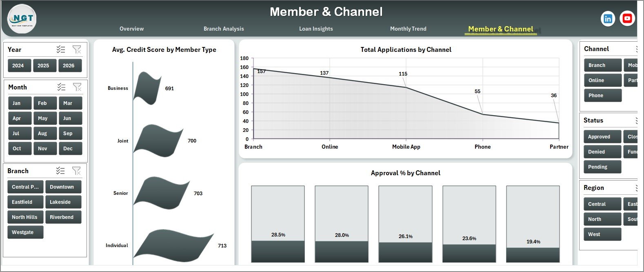Select Jun in Month slicer
644x272 pixels.
point(70,118)
